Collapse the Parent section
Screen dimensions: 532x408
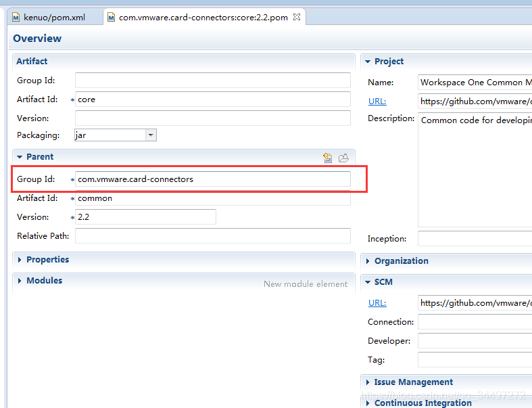click(x=20, y=157)
